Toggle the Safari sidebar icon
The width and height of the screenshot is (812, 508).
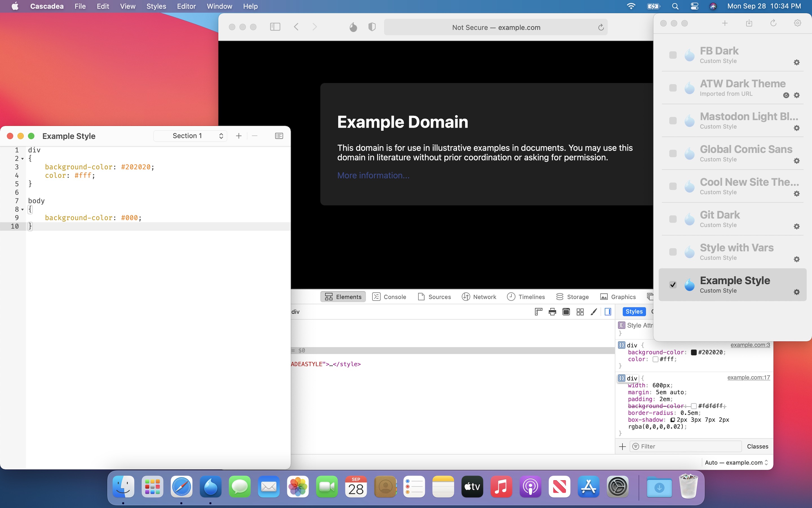[275, 27]
